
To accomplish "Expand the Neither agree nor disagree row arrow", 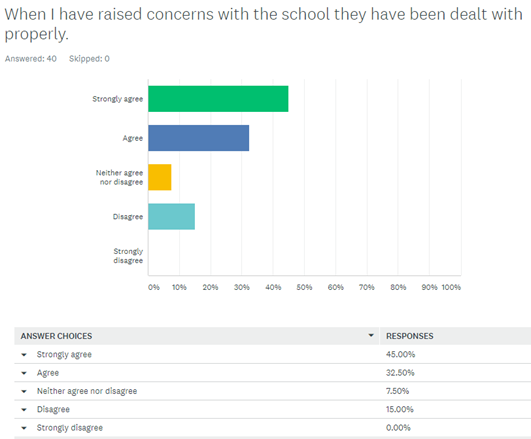I will (x=24, y=391).
